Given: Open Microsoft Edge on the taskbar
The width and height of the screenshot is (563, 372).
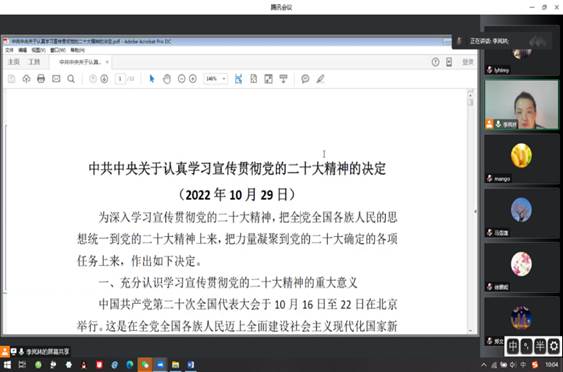Looking at the screenshot, I should (x=130, y=365).
